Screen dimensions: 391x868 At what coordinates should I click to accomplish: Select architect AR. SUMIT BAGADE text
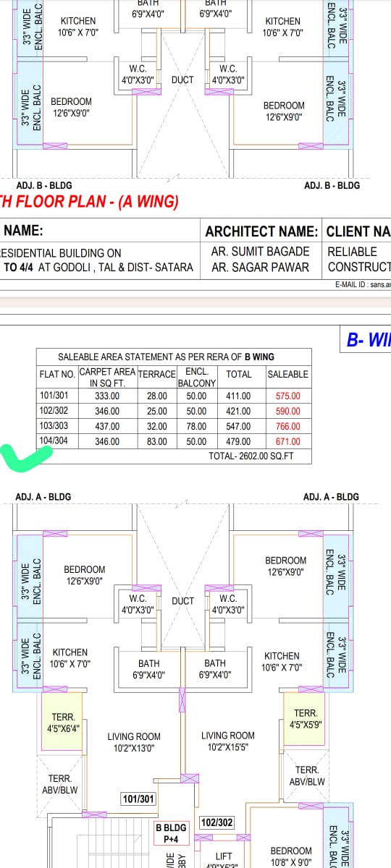[260, 252]
